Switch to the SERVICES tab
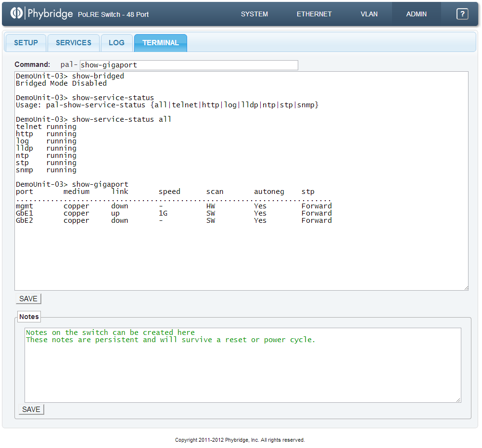Image resolution: width=482 pixels, height=448 pixels. tap(74, 43)
